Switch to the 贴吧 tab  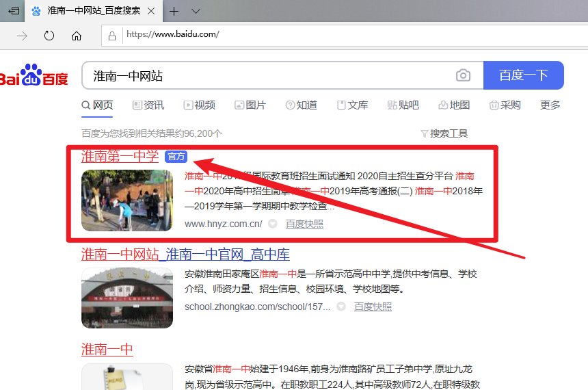point(403,105)
